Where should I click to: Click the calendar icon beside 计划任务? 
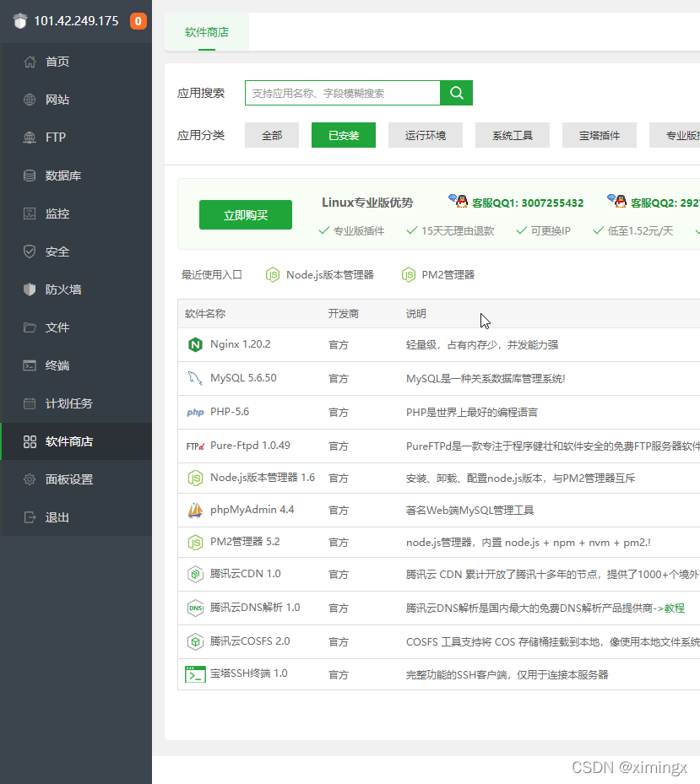(30, 403)
